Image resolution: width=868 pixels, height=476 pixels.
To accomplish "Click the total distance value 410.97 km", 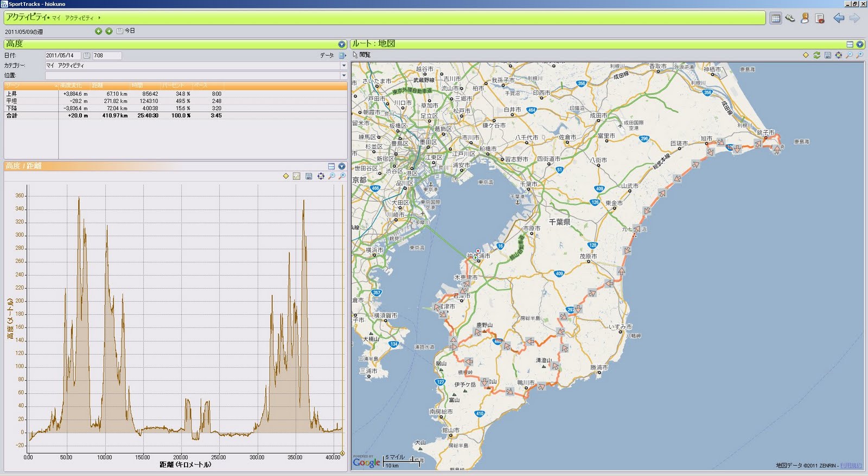I will 115,115.
